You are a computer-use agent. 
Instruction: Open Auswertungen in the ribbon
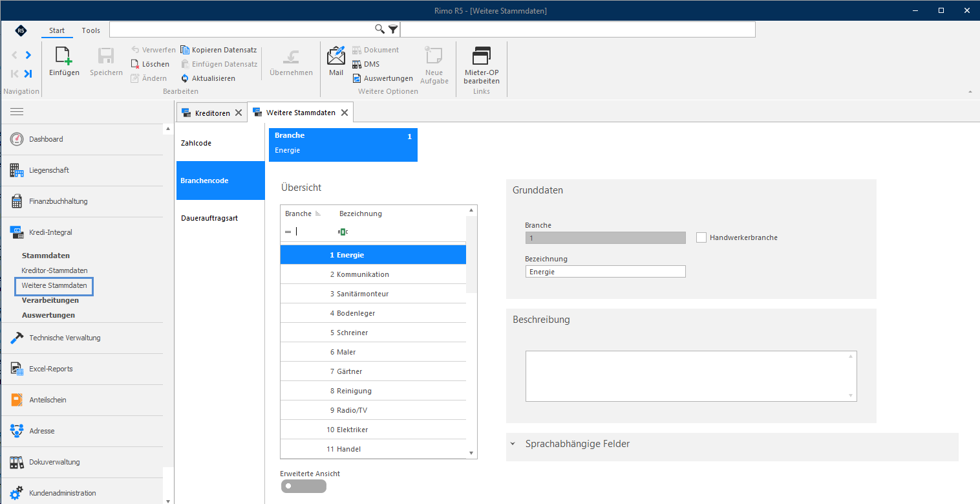pyautogui.click(x=383, y=78)
